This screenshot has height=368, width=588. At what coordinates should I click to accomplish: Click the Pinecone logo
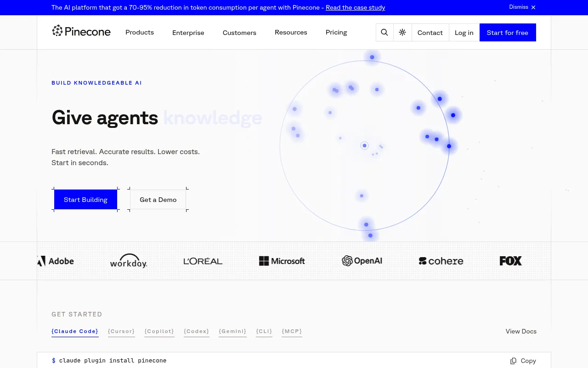pyautogui.click(x=81, y=31)
